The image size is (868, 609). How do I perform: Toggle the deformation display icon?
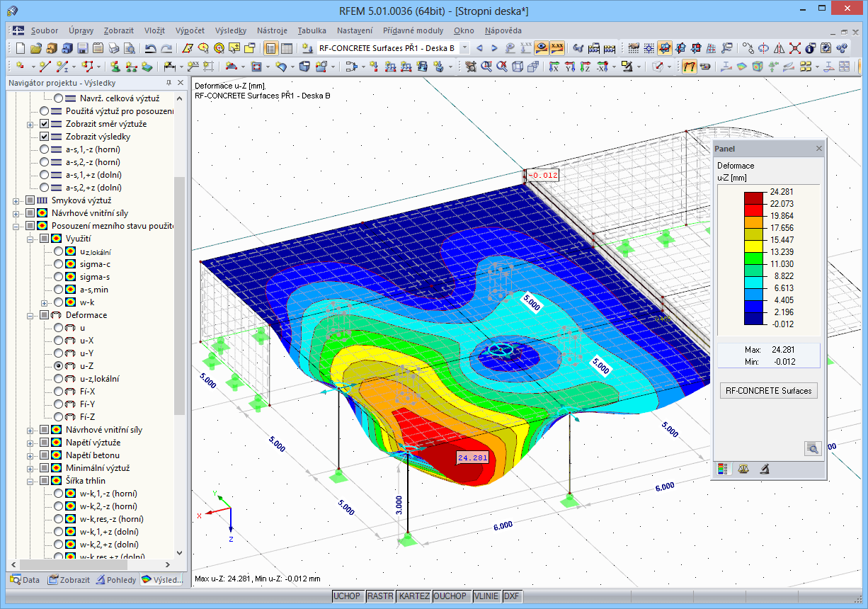click(689, 66)
